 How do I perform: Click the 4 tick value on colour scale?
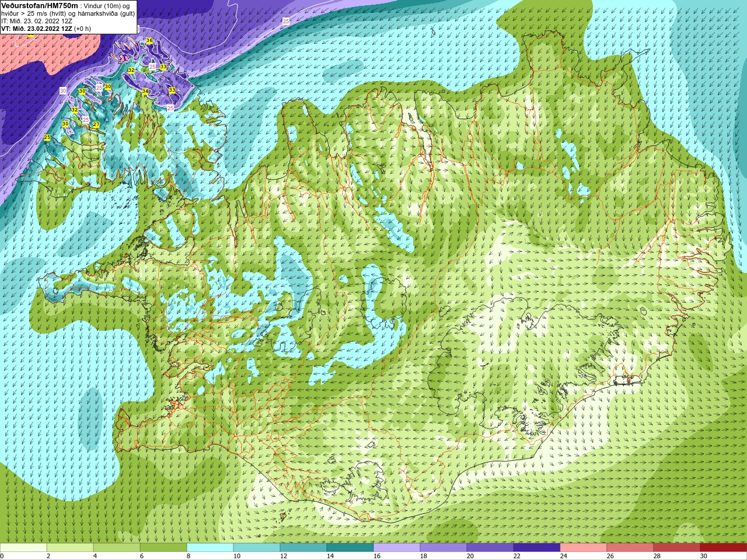tap(95, 556)
